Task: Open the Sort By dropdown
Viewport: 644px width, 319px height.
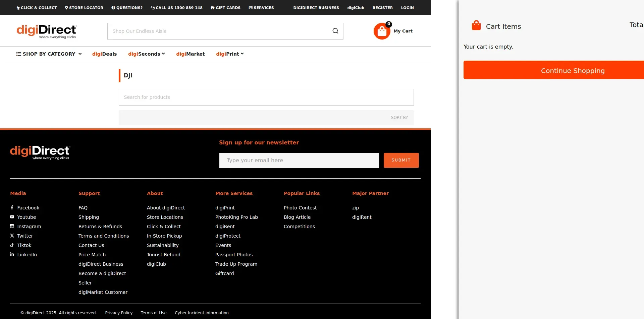Action: click(x=399, y=118)
